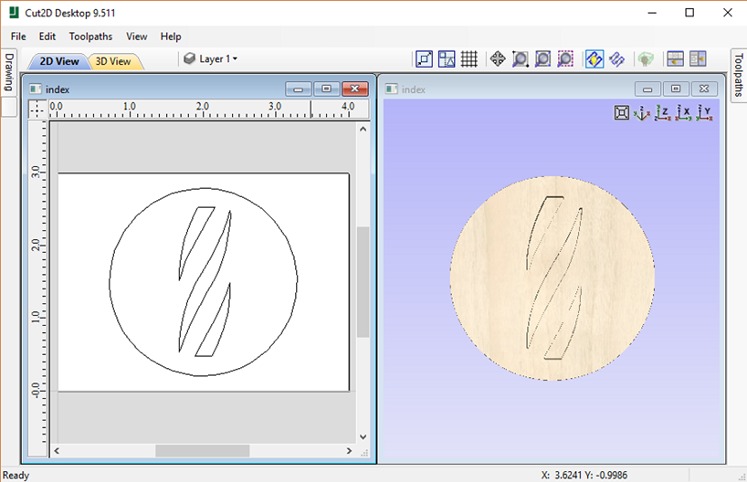Expand the Toolpaths side panel tab

(738, 73)
